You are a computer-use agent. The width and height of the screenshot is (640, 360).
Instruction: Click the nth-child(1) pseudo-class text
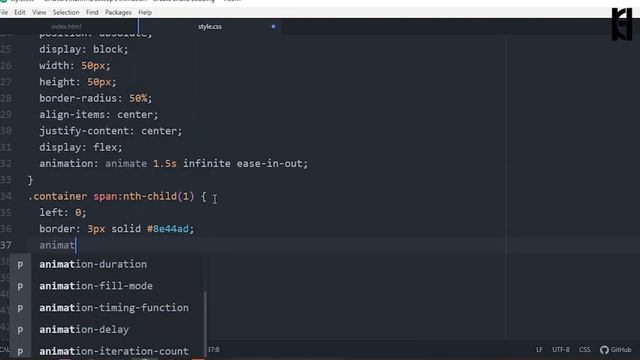[x=158, y=196]
